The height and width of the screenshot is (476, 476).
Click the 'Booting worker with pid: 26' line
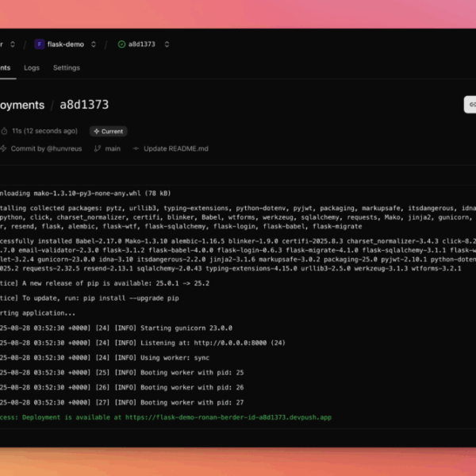click(x=121, y=388)
